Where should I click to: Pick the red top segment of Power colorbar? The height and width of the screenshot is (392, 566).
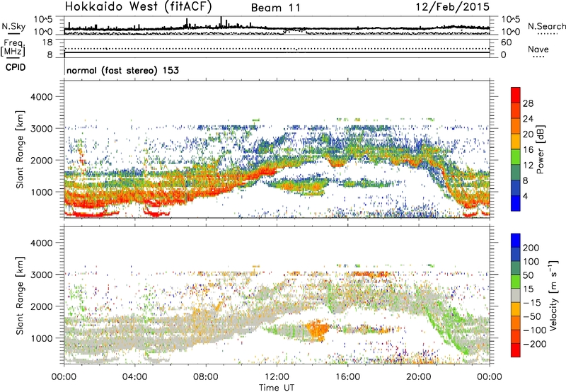[x=516, y=95]
